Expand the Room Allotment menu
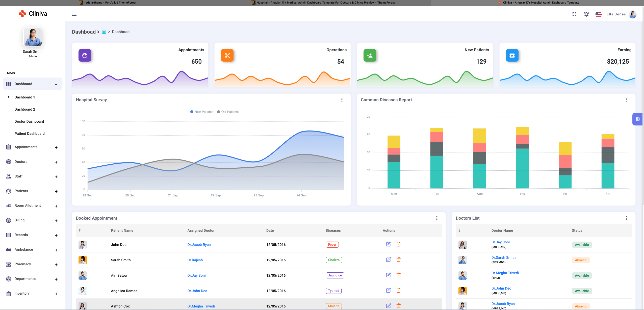This screenshot has height=310, width=644. (x=33, y=206)
